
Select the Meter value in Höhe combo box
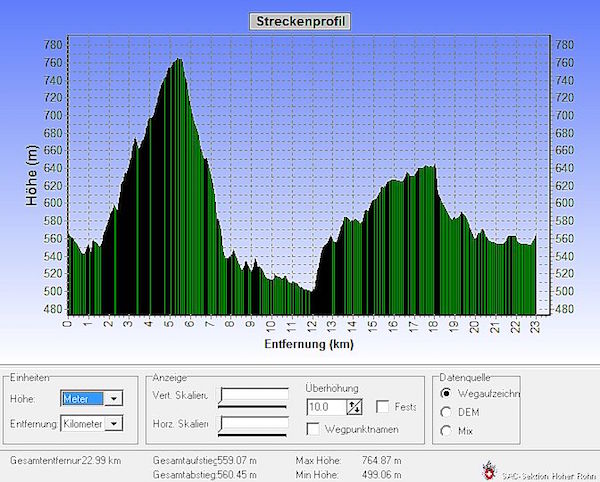[x=82, y=399]
